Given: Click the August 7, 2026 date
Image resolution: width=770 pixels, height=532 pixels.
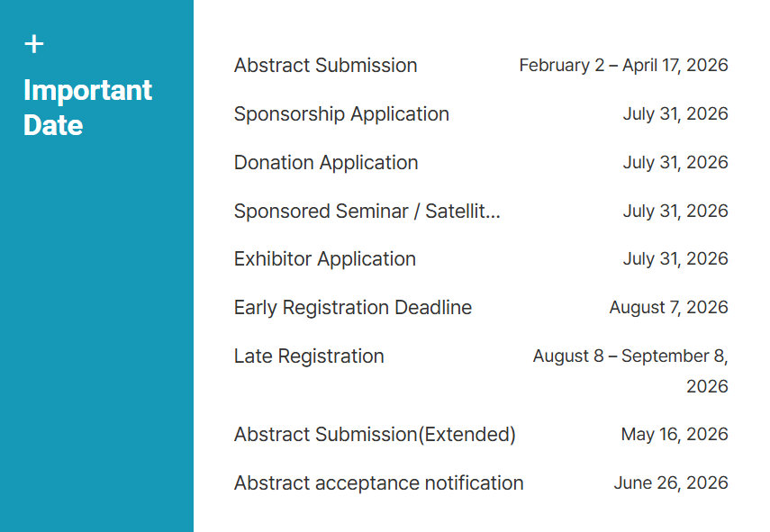Looking at the screenshot, I should click(x=669, y=308).
